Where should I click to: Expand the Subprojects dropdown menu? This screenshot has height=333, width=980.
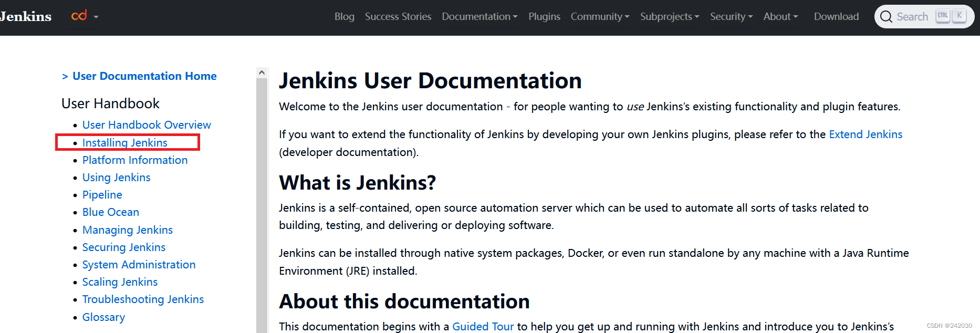point(670,17)
